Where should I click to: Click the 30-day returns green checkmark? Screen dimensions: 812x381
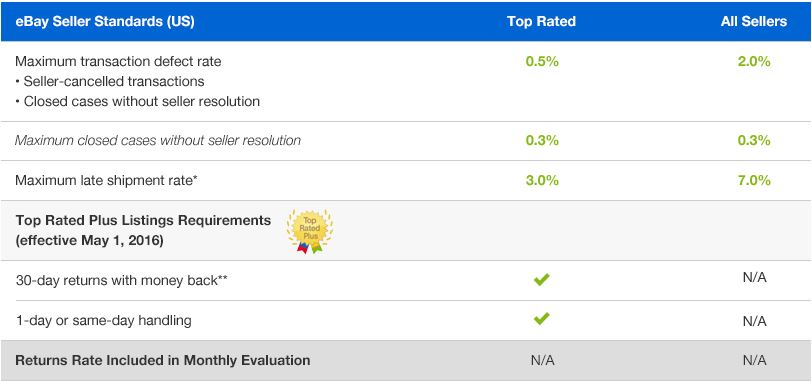(x=541, y=280)
